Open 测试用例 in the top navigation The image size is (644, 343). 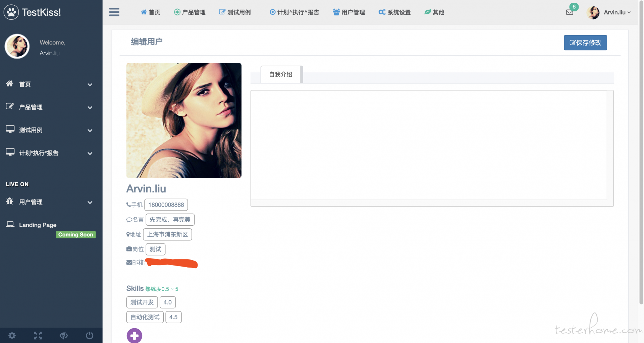(x=235, y=12)
